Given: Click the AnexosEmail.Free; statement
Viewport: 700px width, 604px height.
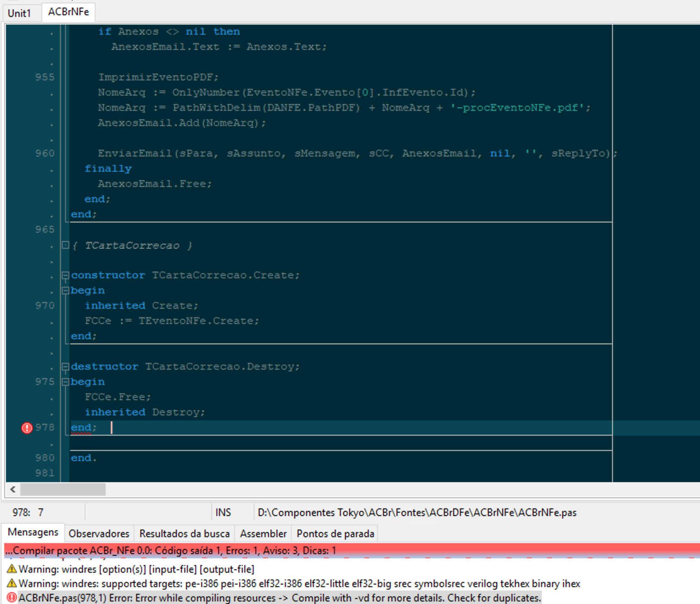Looking at the screenshot, I should (155, 184).
